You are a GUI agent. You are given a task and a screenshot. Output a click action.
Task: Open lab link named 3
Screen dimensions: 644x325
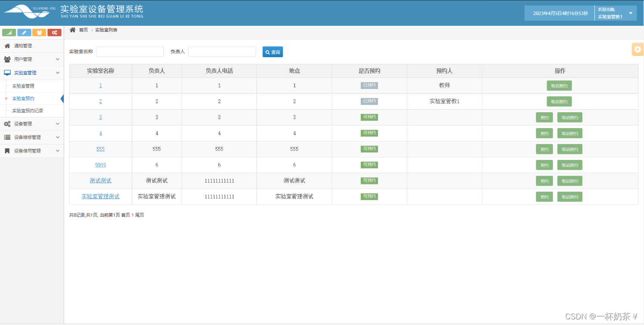101,117
